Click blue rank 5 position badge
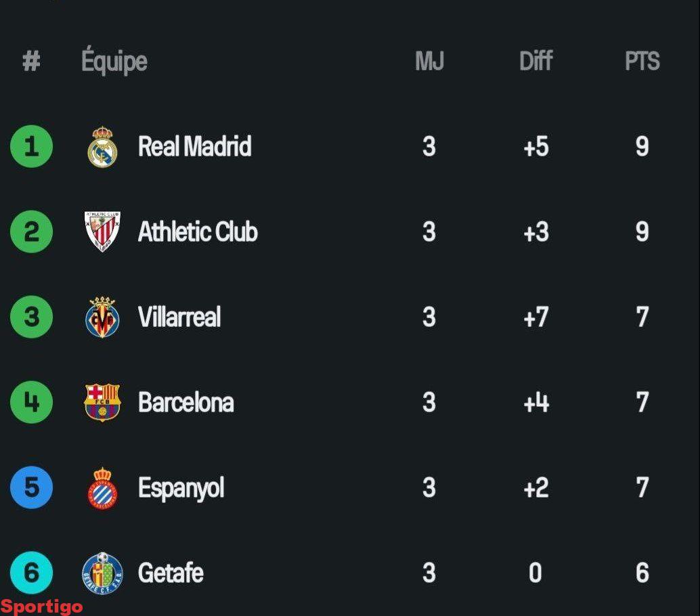The width and height of the screenshot is (700, 616). coord(31,488)
